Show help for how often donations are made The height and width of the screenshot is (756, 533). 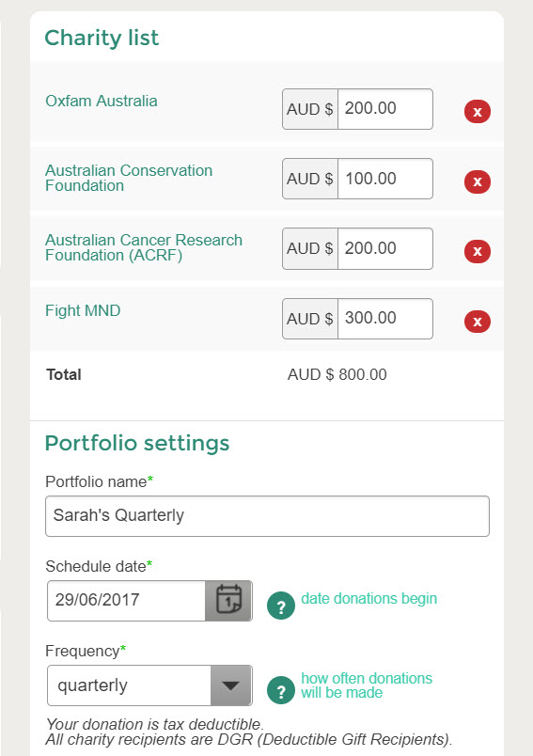pyautogui.click(x=281, y=690)
